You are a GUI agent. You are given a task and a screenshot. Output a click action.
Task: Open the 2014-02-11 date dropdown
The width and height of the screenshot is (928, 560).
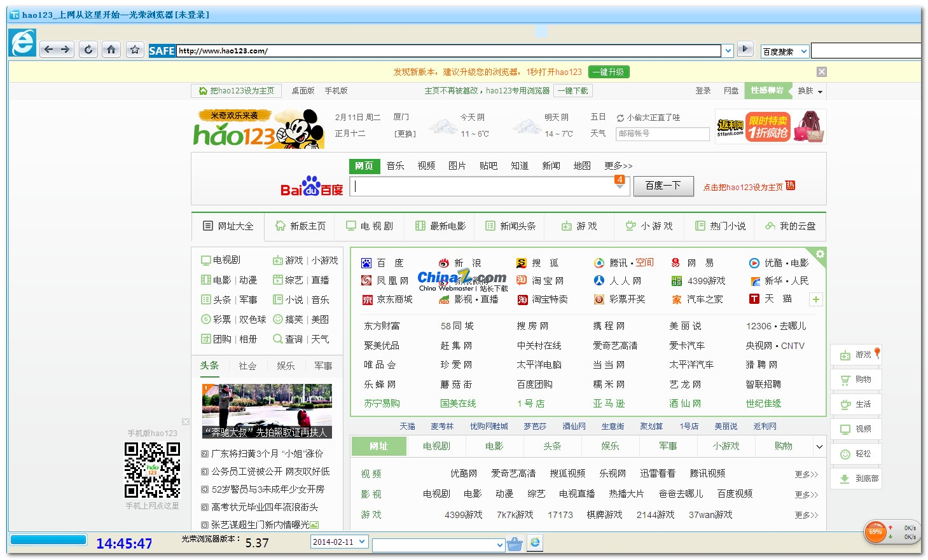click(363, 542)
